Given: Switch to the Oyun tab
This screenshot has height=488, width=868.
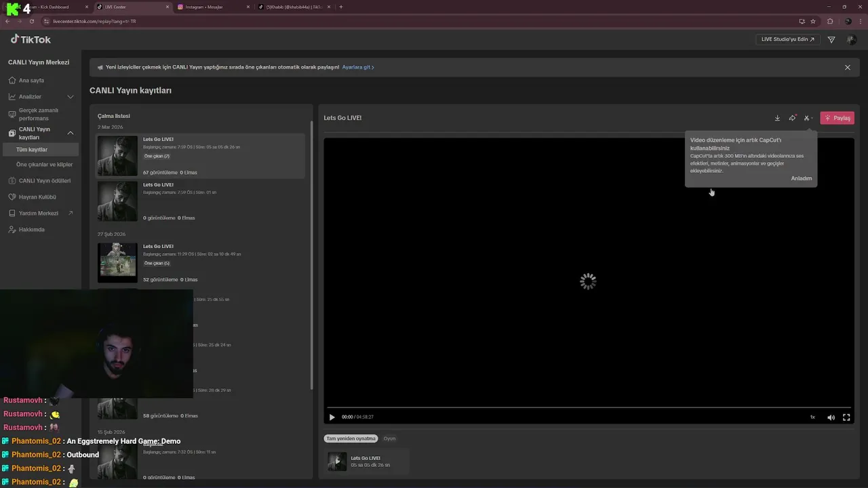Looking at the screenshot, I should (x=389, y=439).
